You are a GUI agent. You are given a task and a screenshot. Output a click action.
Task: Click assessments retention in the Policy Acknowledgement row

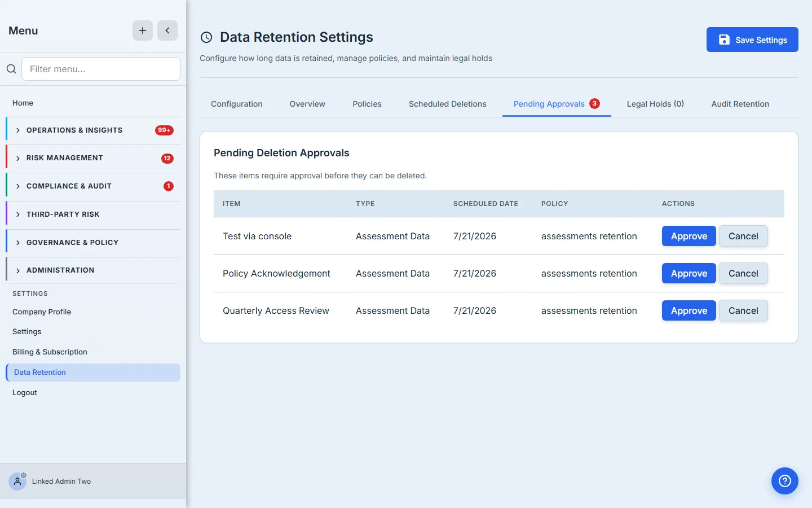(x=589, y=273)
